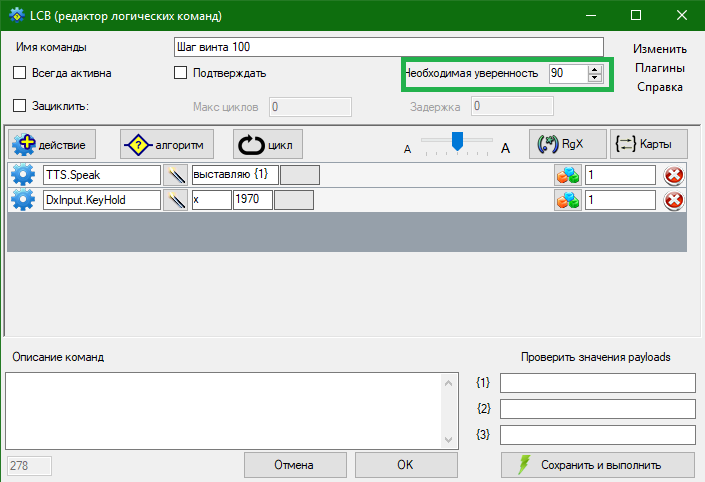This screenshot has height=482, width=705.
Task: Click "Сохранить и выполнить" button
Action: click(597, 465)
